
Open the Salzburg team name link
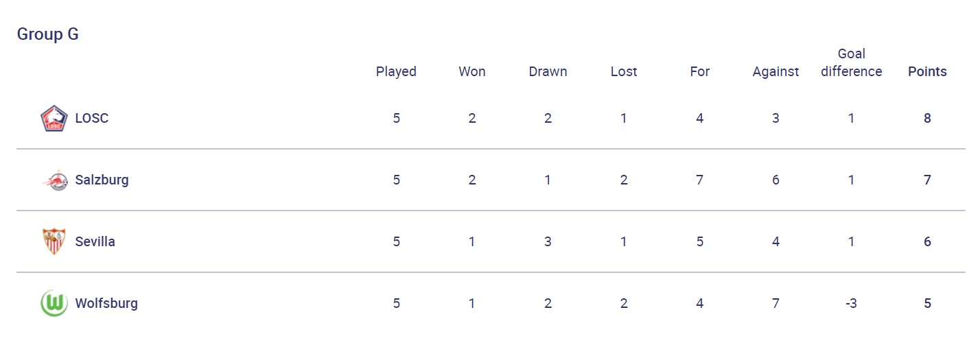(102, 180)
